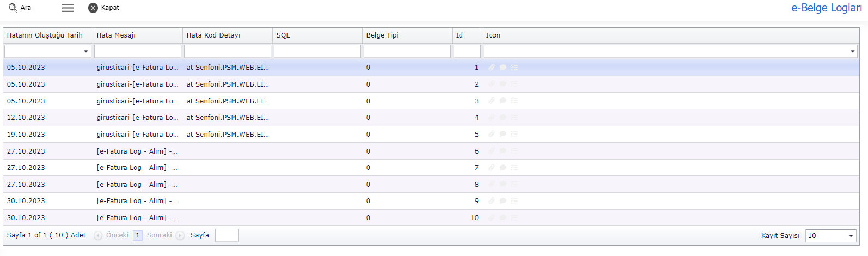Click list icon in row Id 5
The height and width of the screenshot is (256, 868).
coord(515,134)
